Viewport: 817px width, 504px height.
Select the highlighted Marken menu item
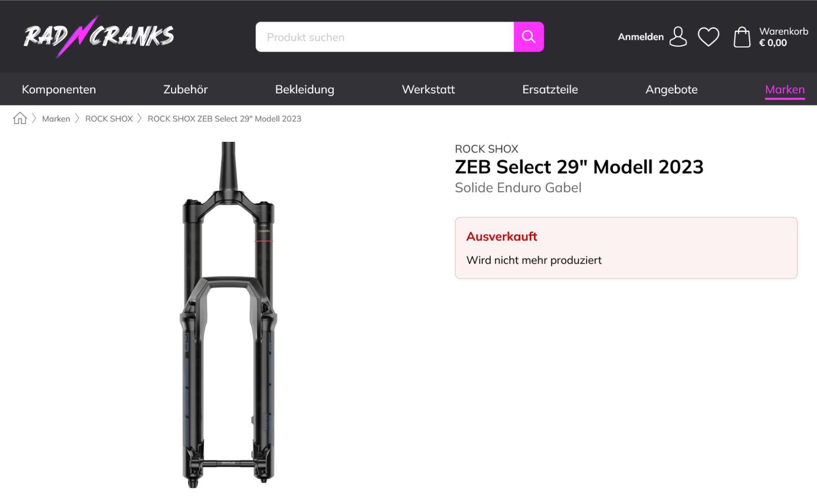coord(784,89)
